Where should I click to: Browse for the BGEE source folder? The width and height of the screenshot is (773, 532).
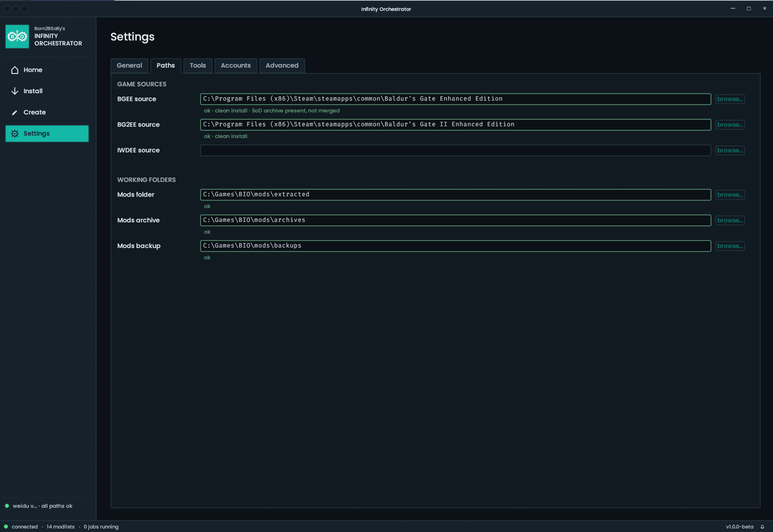[x=730, y=99]
